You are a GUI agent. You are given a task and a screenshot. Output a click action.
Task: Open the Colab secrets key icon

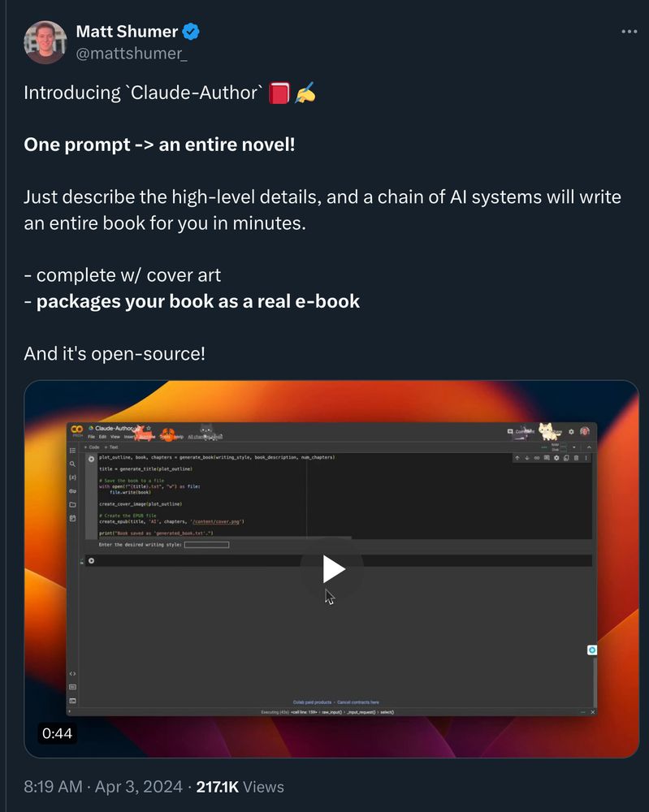click(x=72, y=491)
